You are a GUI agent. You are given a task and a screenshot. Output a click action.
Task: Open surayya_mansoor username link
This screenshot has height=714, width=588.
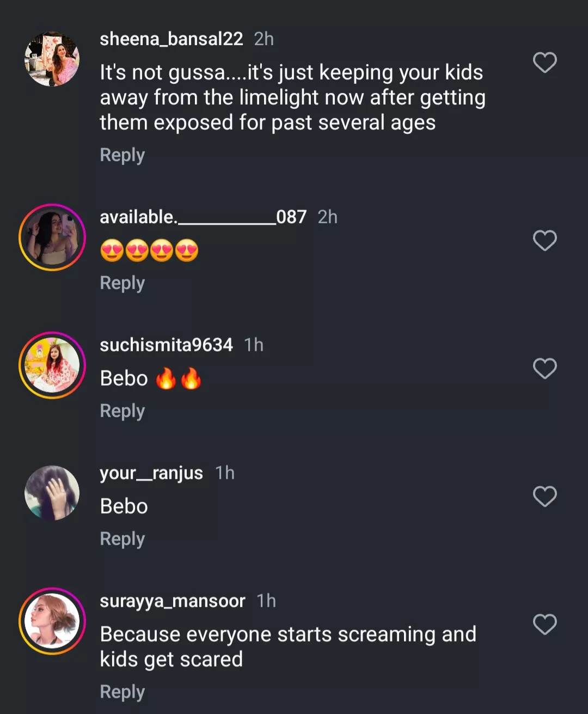pos(173,601)
